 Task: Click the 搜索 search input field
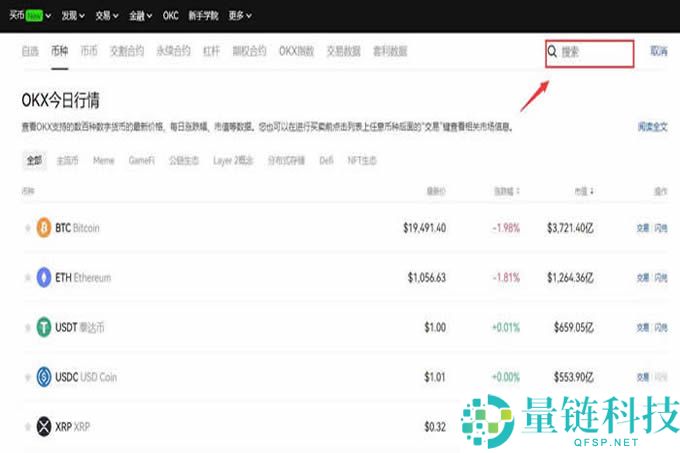pos(590,53)
